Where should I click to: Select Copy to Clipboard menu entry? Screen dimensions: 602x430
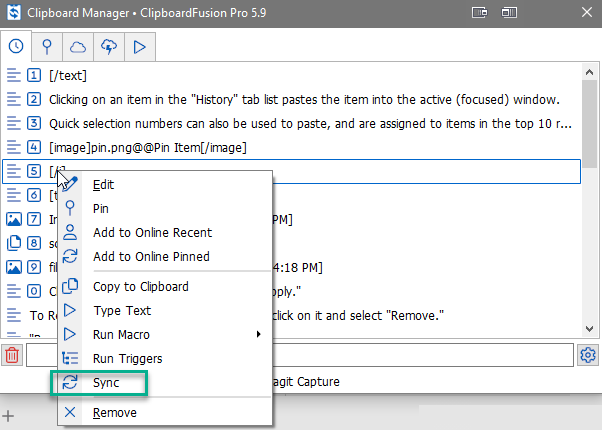point(165,286)
